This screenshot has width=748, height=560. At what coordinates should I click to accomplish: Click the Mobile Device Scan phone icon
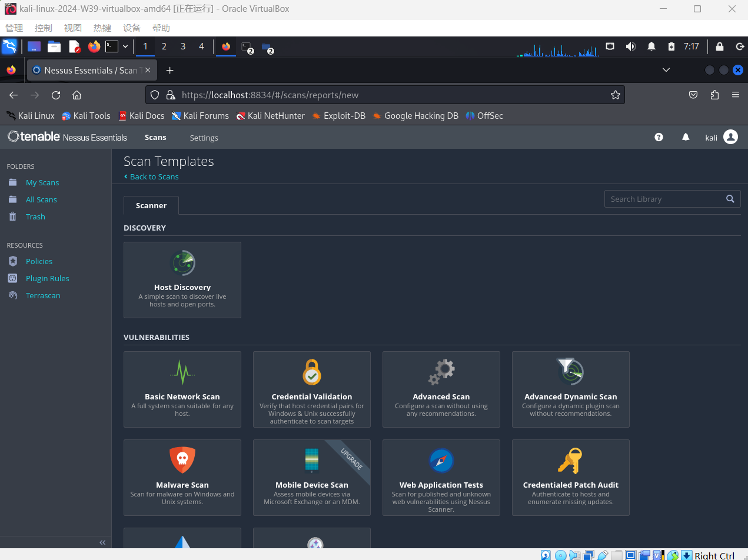pyautogui.click(x=312, y=460)
